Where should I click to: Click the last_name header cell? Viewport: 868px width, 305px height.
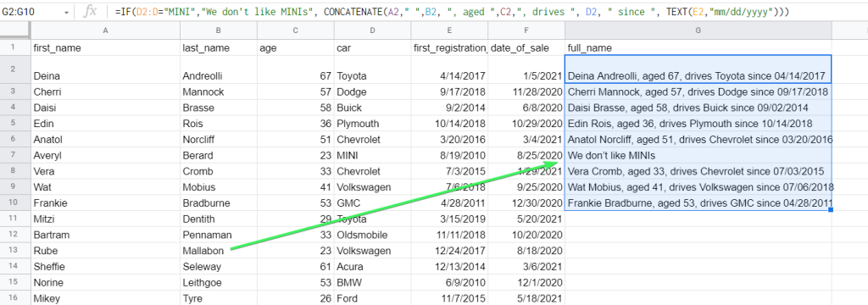(x=220, y=47)
